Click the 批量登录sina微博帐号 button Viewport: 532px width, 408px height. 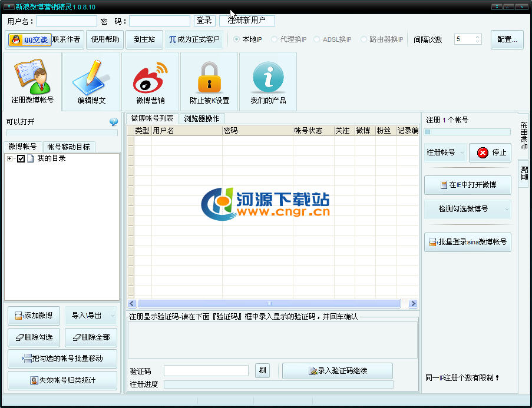point(467,242)
